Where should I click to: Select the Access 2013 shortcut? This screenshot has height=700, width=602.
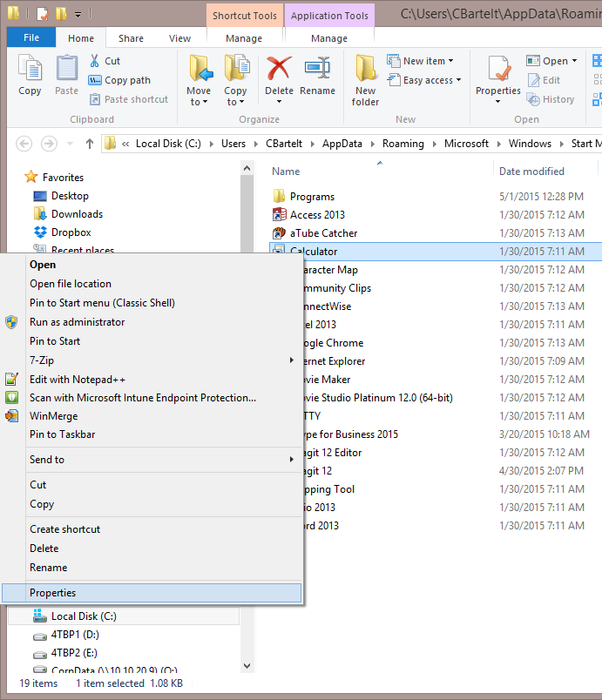click(x=317, y=215)
